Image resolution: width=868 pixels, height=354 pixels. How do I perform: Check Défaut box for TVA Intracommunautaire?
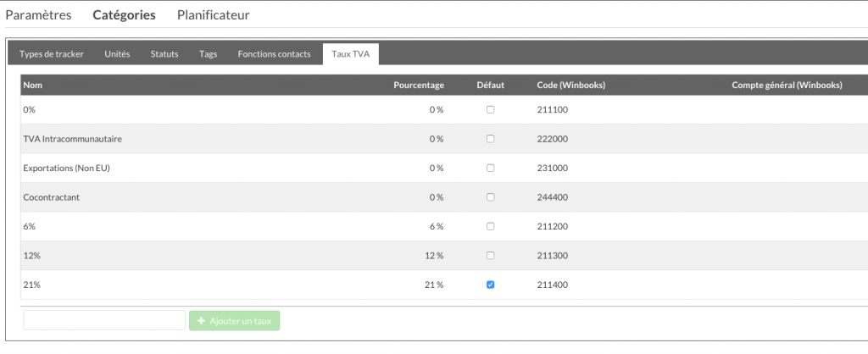(x=490, y=139)
